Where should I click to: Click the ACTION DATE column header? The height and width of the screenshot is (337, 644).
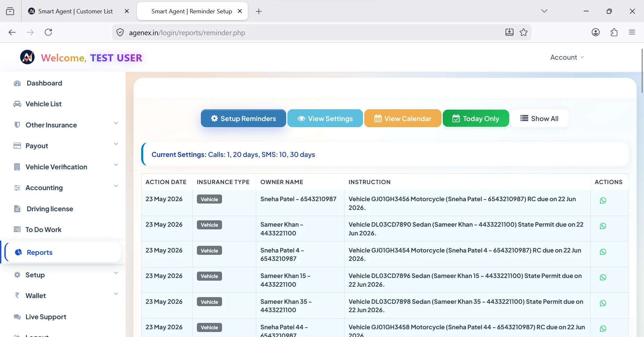coord(166,182)
